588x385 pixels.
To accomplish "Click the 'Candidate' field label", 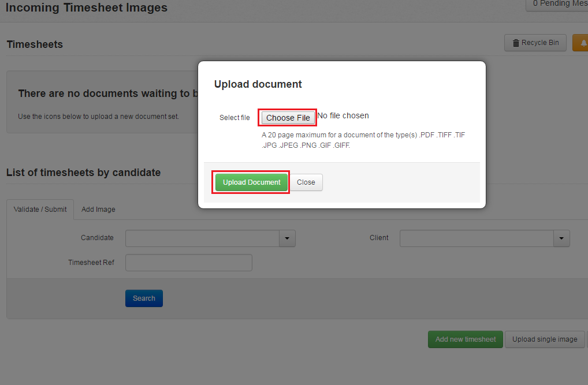I will (x=97, y=238).
